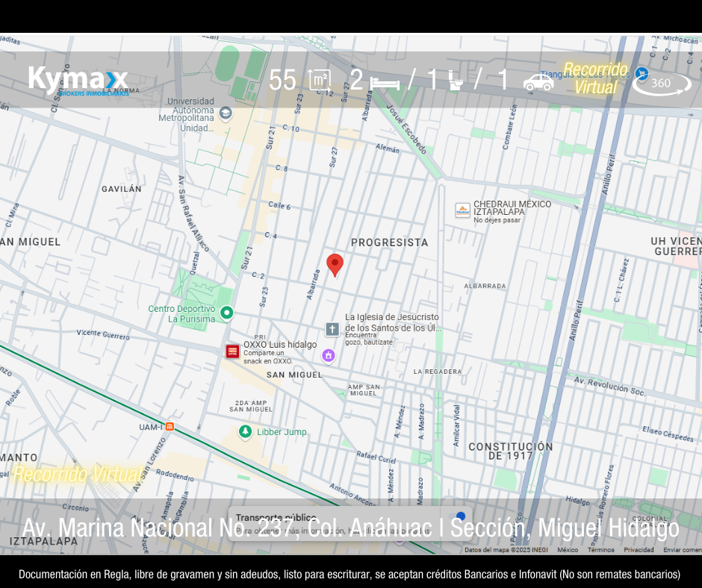Image resolution: width=702 pixels, height=588 pixels.
Task: Click the lower-left Recorrido Virtual text
Action: [x=78, y=475]
